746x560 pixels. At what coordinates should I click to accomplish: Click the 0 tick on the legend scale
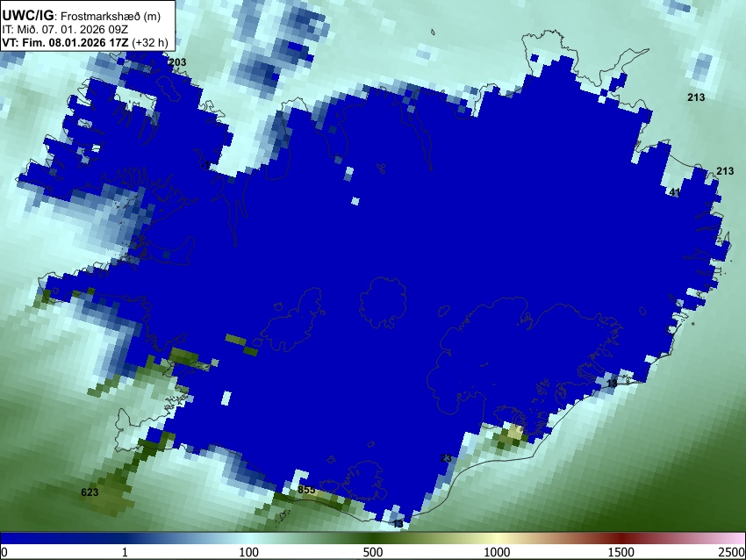coord(4,552)
